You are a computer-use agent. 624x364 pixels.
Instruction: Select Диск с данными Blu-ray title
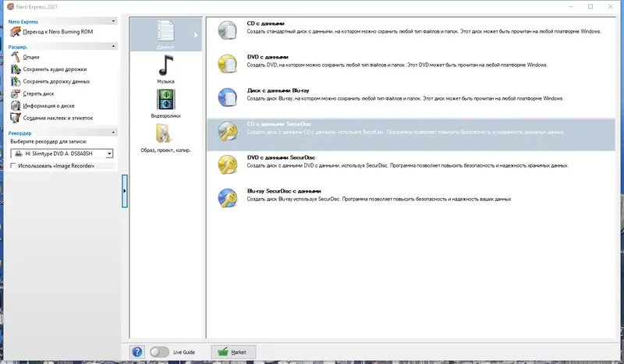pyautogui.click(x=278, y=90)
